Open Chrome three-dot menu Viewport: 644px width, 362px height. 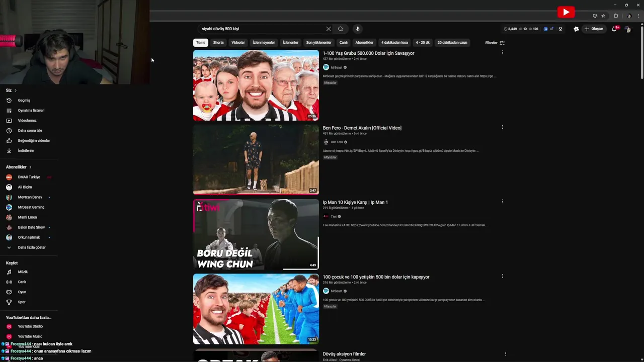[x=638, y=16]
